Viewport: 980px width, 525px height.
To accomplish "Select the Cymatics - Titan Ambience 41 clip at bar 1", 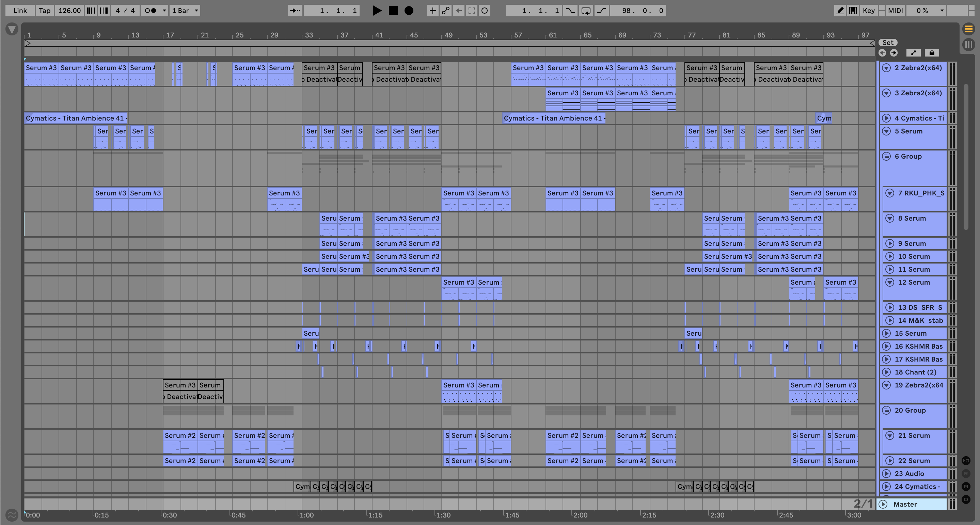I will tap(76, 118).
